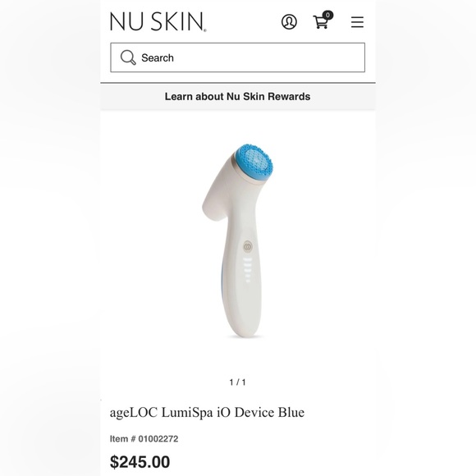Click the device handle in product photo

241,288
